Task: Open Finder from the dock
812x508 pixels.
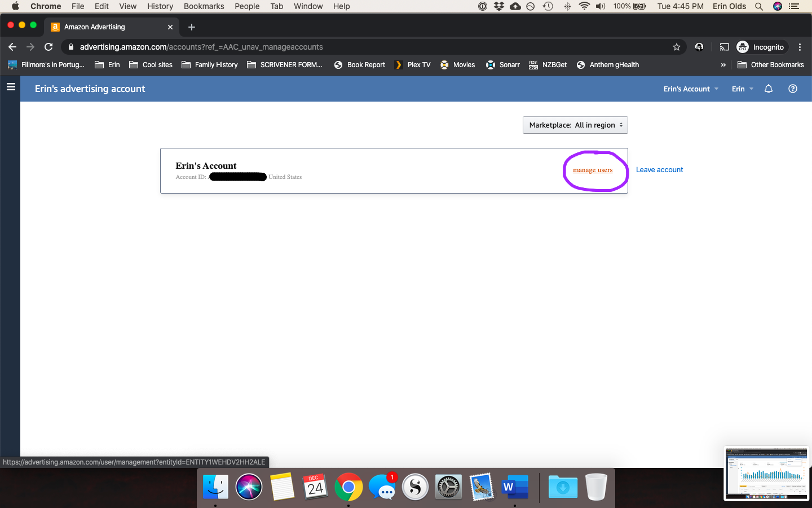Action: pyautogui.click(x=215, y=487)
